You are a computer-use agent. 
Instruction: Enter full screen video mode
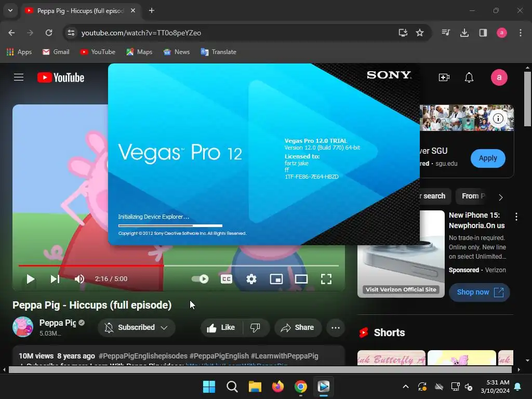pyautogui.click(x=326, y=279)
